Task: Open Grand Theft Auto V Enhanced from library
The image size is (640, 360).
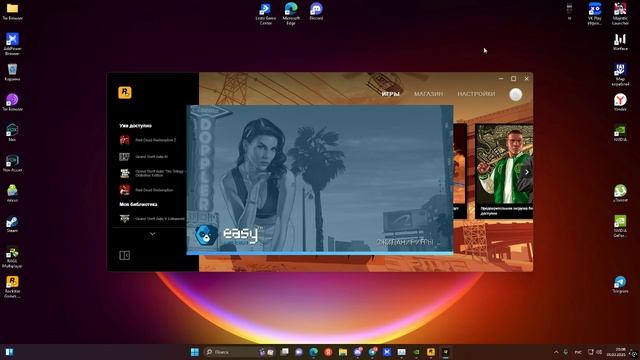Action: (x=152, y=219)
